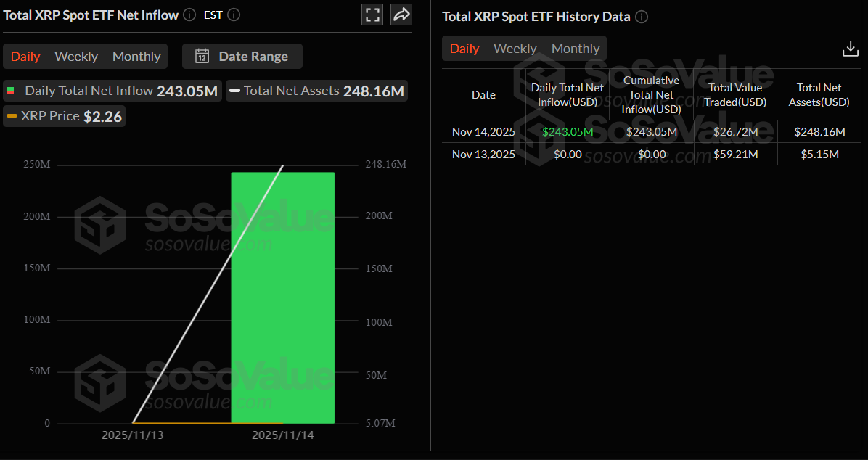868x460 pixels.
Task: Click info icon next to EST
Action: tap(234, 15)
